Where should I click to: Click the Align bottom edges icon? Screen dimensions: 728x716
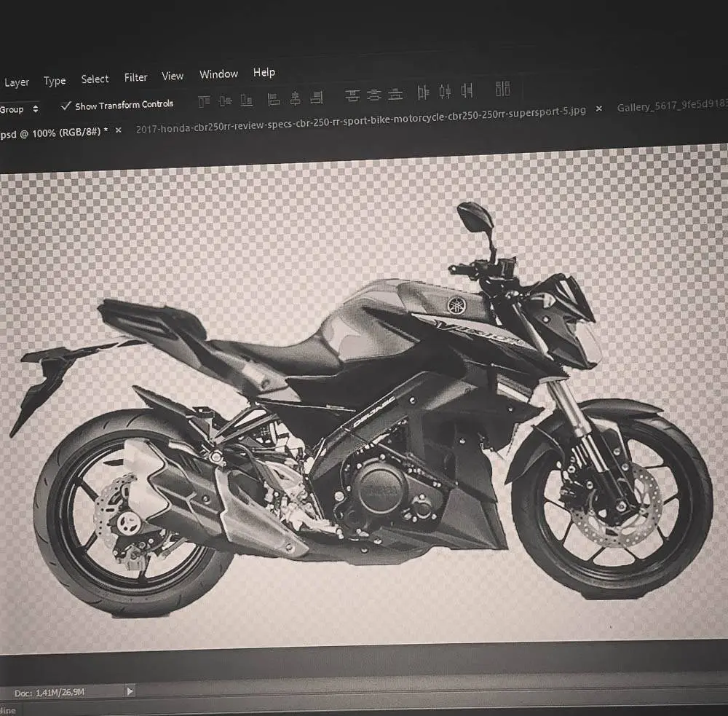[247, 100]
